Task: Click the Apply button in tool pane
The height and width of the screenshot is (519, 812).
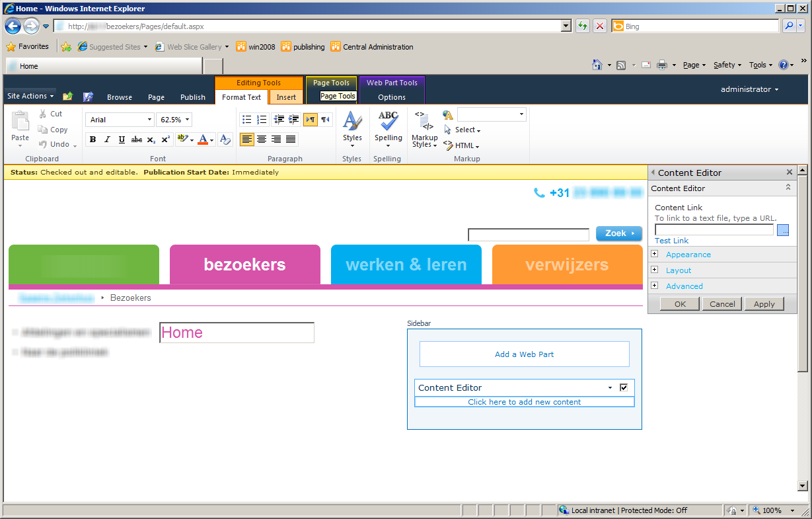Action: (764, 304)
